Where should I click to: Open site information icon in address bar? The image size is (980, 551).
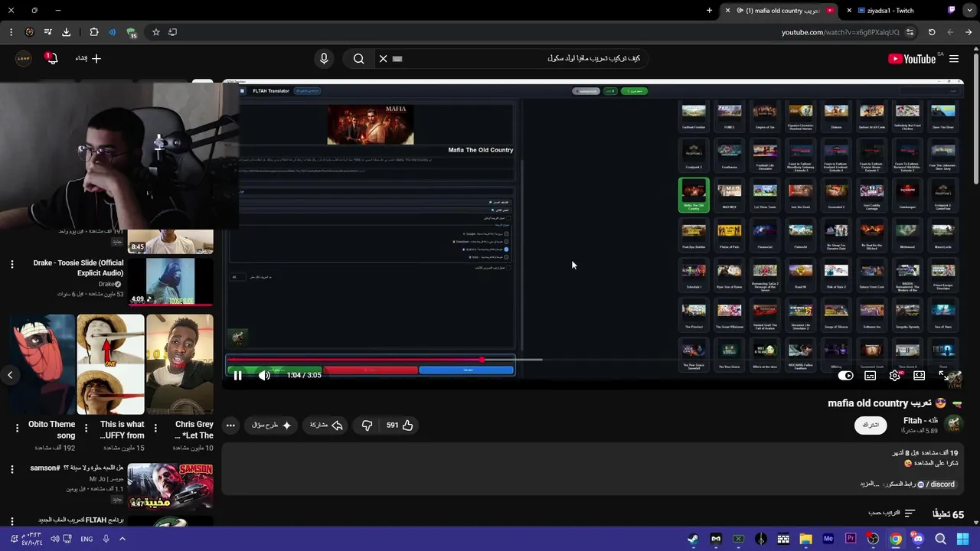[x=910, y=32]
